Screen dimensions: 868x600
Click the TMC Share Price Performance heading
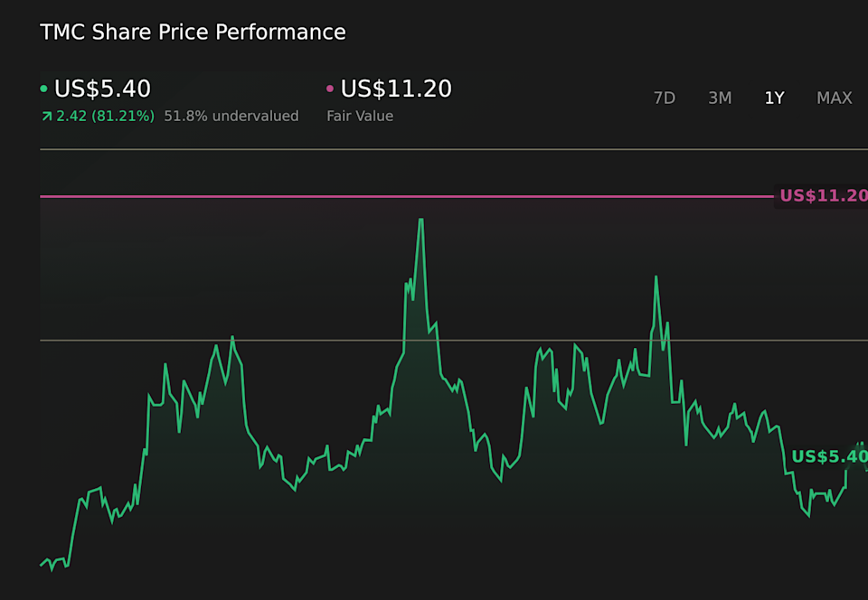point(193,32)
